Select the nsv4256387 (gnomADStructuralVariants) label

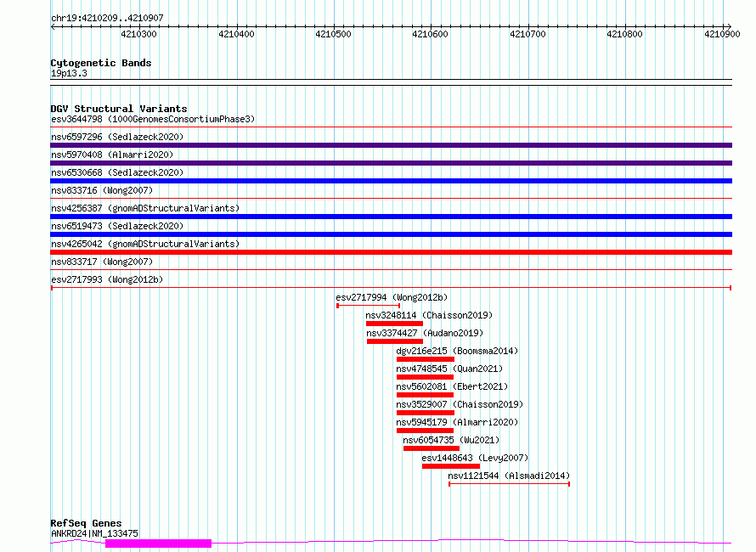pyautogui.click(x=145, y=208)
